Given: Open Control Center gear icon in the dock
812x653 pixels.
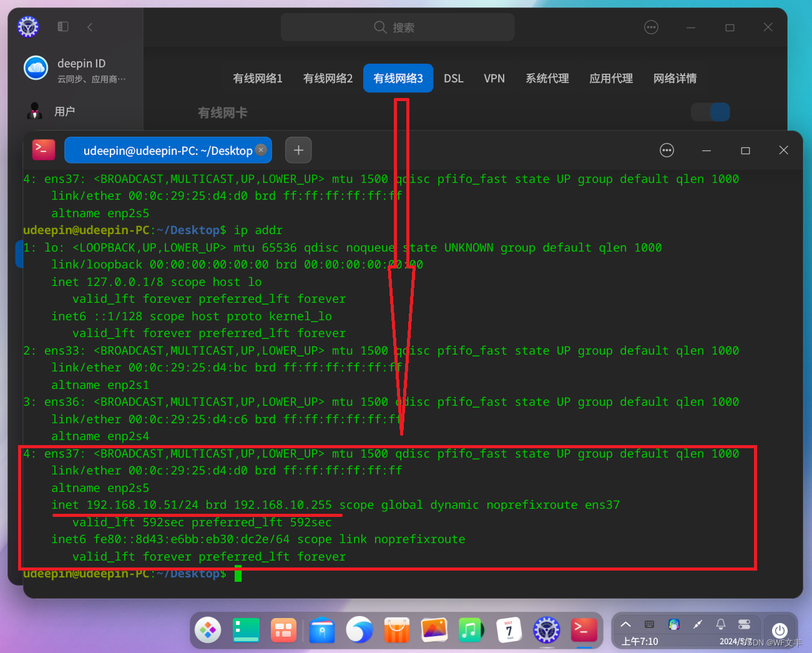Looking at the screenshot, I should tap(546, 630).
